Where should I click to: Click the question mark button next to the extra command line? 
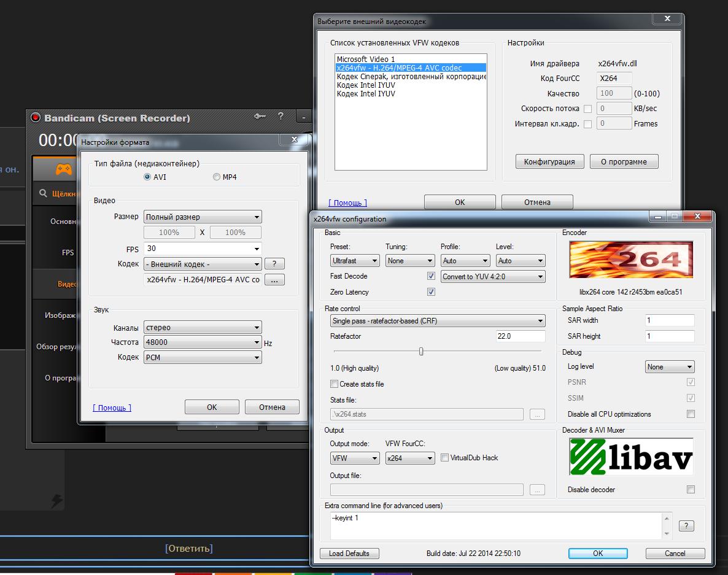[x=686, y=526]
